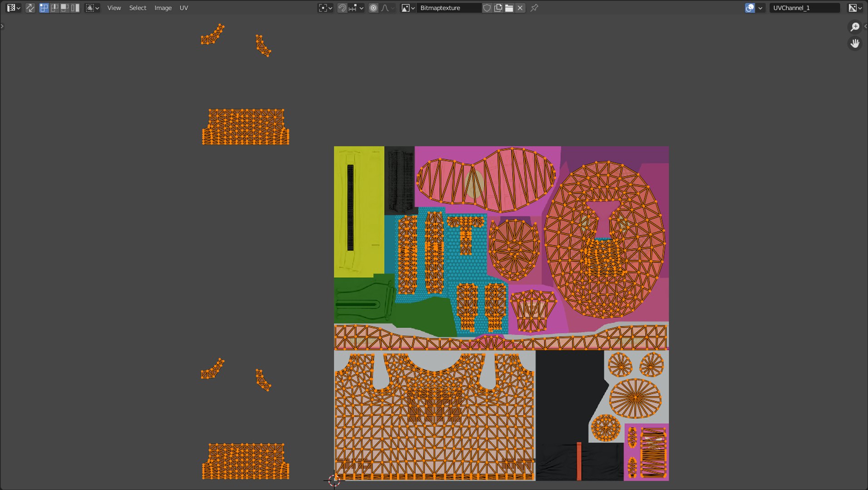Browse linked images dropdown
The height and width of the screenshot is (490, 868).
pos(408,8)
